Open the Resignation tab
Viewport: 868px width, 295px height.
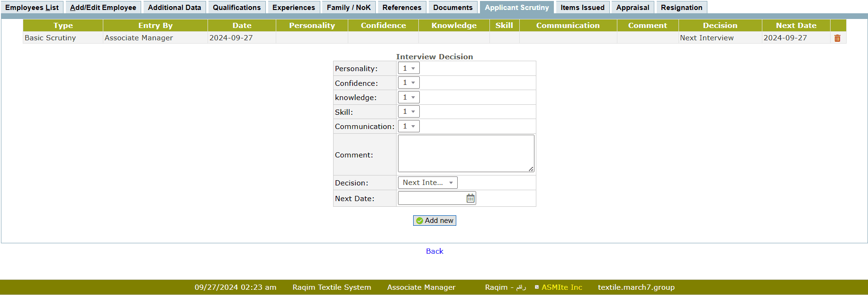click(681, 8)
